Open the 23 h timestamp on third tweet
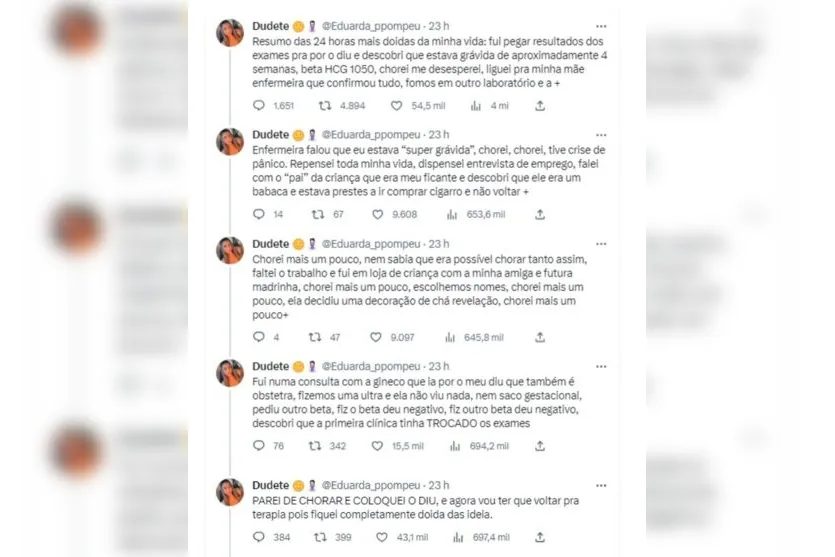Screen dimensions: 835x557 (x=439, y=244)
